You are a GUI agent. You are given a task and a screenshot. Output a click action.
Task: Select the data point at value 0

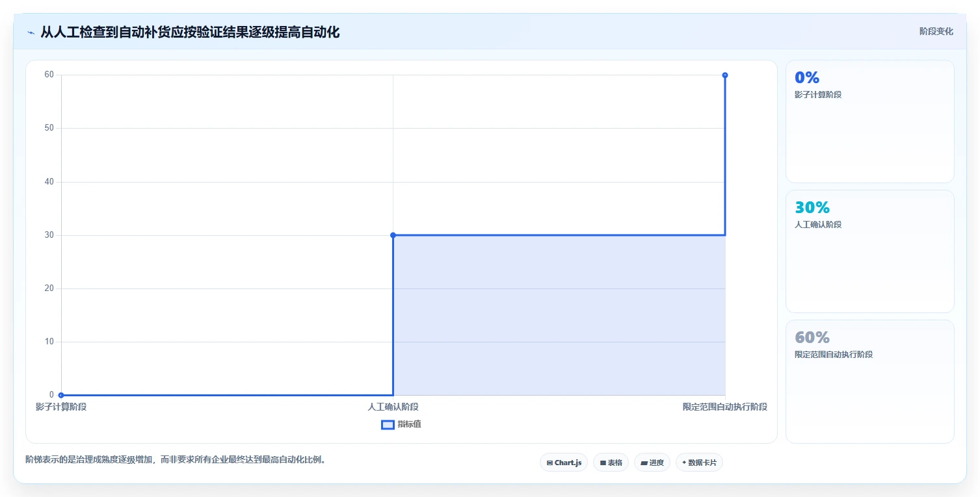coord(61,395)
